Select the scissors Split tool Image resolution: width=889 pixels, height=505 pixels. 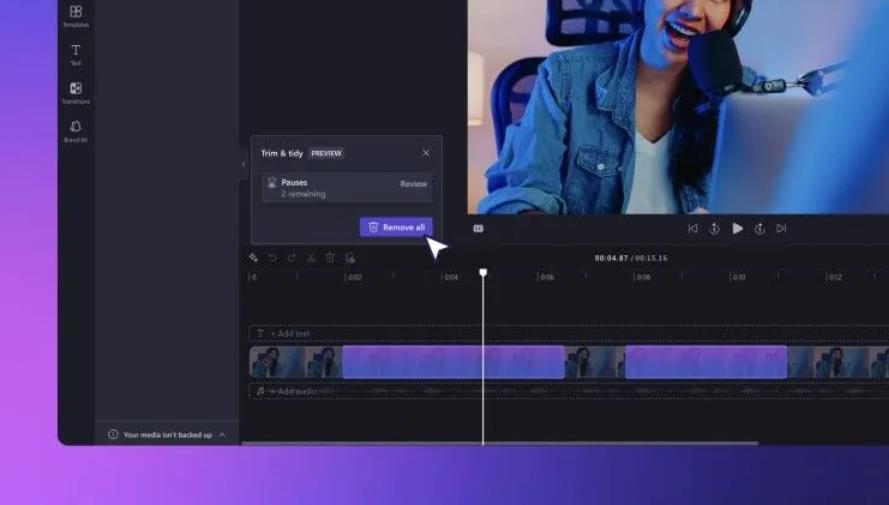(311, 258)
